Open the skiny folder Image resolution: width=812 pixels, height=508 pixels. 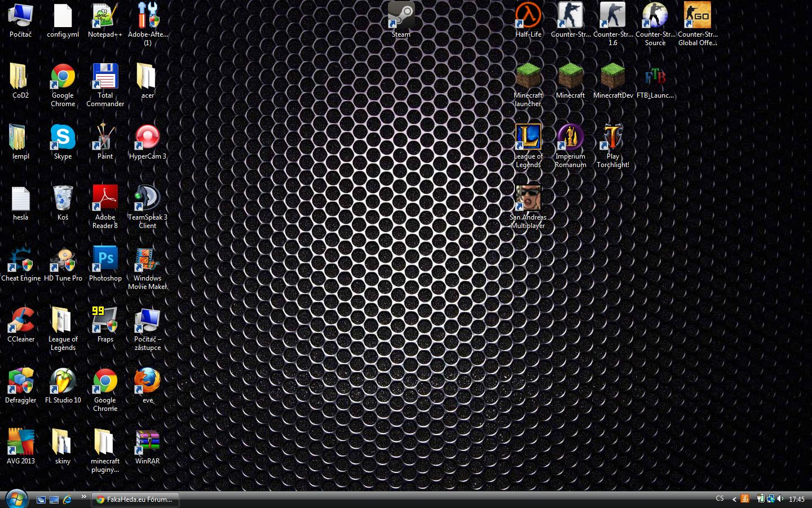(x=63, y=446)
